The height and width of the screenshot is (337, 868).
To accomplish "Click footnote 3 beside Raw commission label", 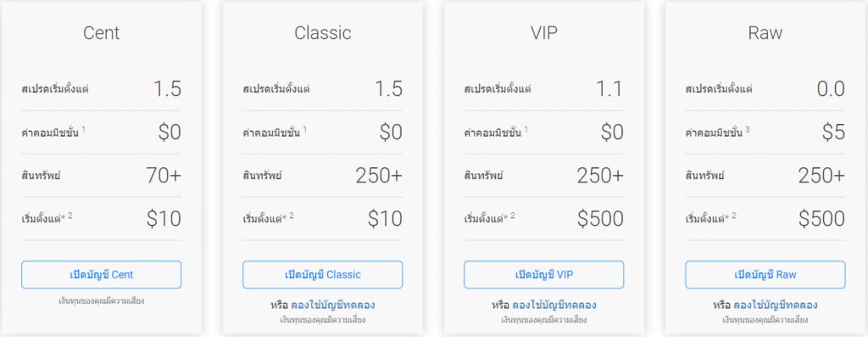I will (748, 129).
